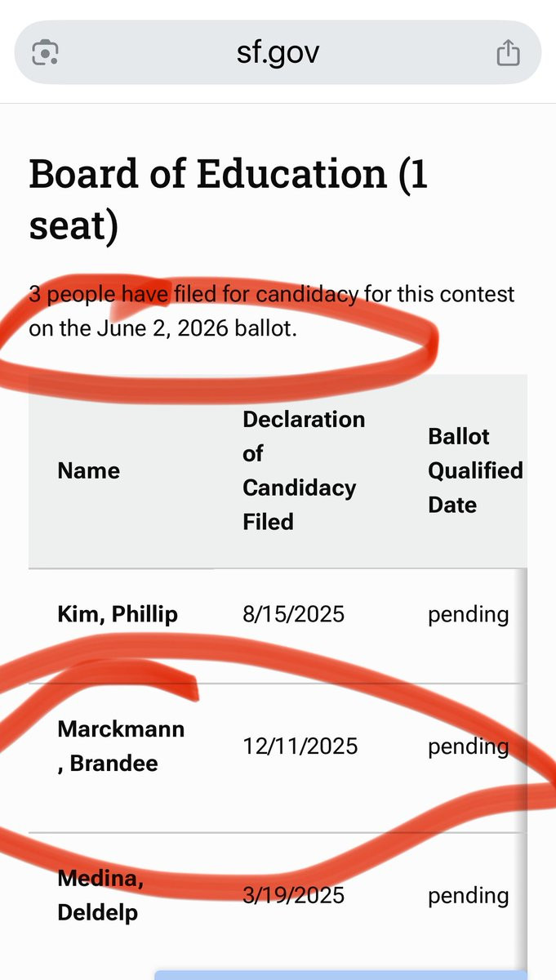Screen dimensions: 556x980
Task: Select candidate Marckmann, Brandee
Action: (121, 746)
